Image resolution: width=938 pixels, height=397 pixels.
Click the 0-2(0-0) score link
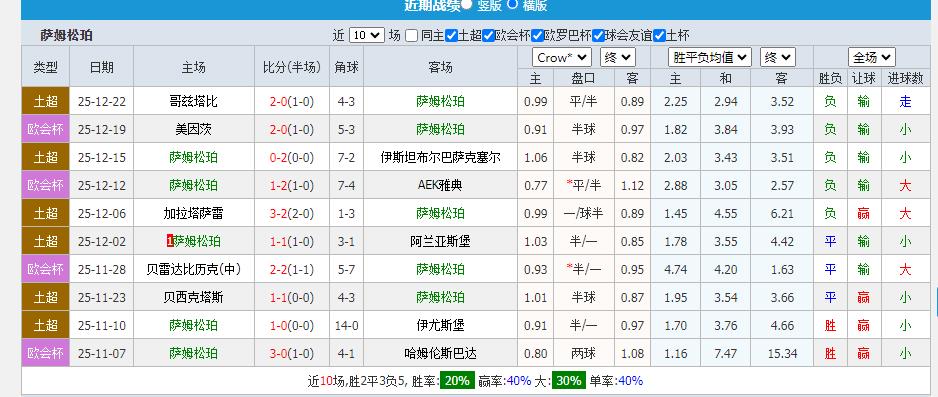[x=291, y=158]
